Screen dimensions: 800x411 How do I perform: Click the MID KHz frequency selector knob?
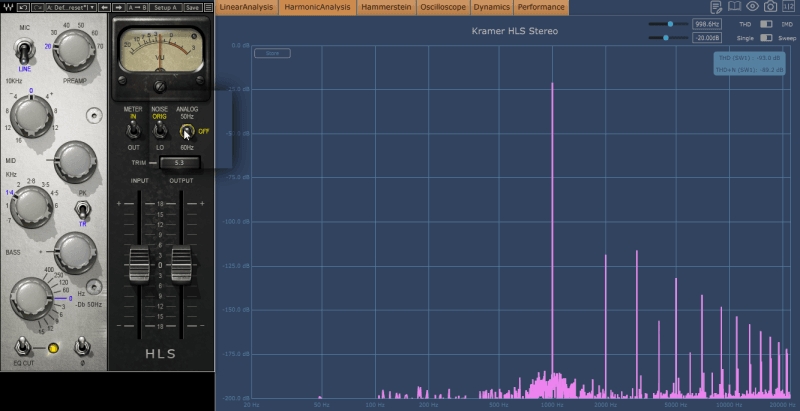pos(32,207)
